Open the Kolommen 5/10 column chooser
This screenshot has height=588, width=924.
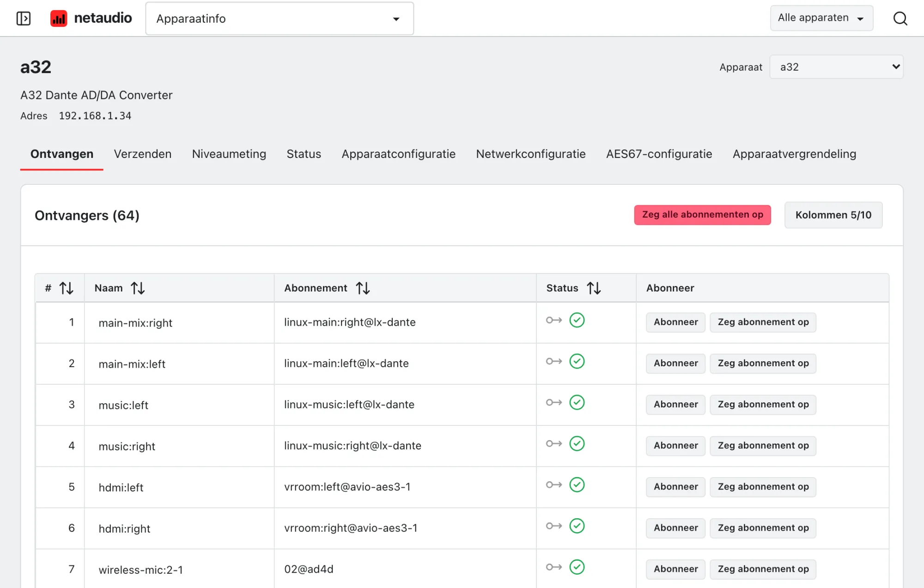tap(833, 215)
